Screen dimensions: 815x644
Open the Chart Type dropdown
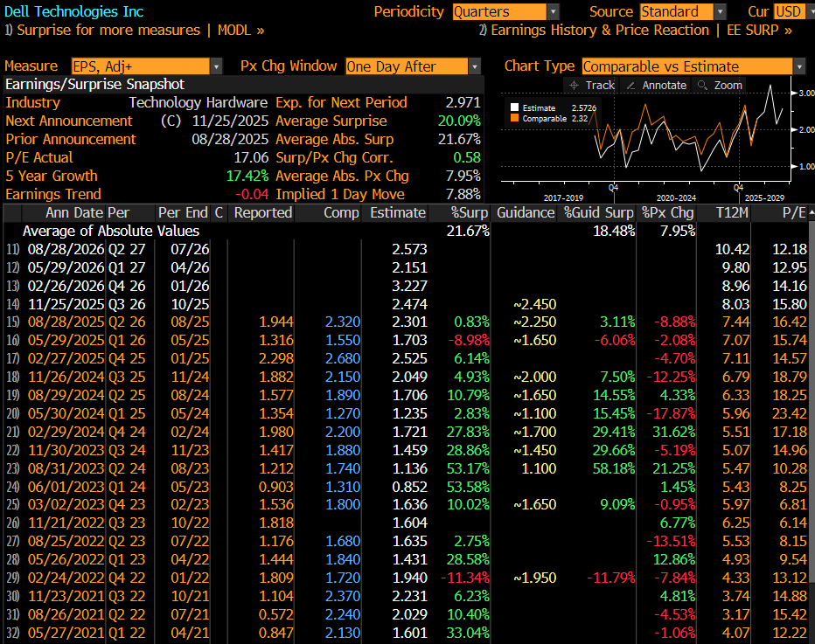798,66
